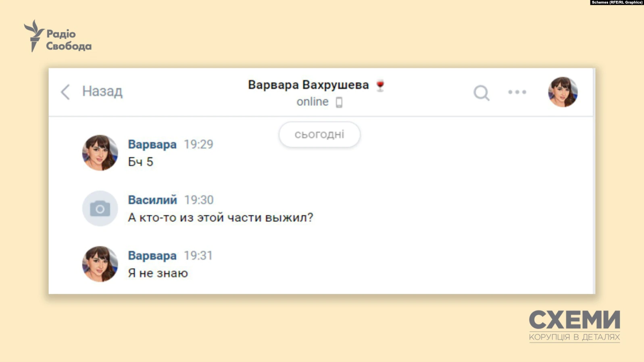This screenshot has width=644, height=362.
Task: Click the "сьогодні" date pill
Action: click(x=319, y=134)
